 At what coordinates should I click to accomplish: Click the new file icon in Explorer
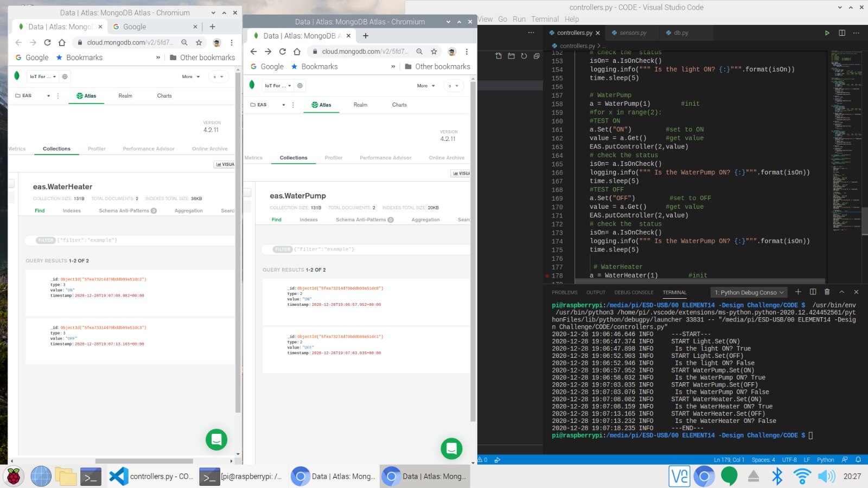click(x=499, y=56)
